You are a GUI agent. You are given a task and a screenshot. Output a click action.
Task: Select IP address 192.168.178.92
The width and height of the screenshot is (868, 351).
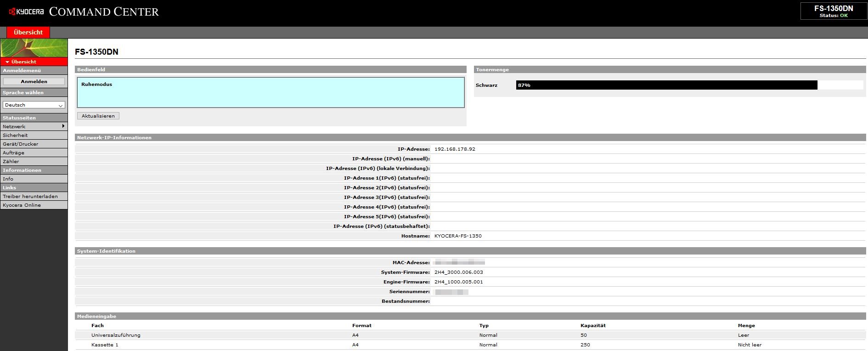click(455, 149)
